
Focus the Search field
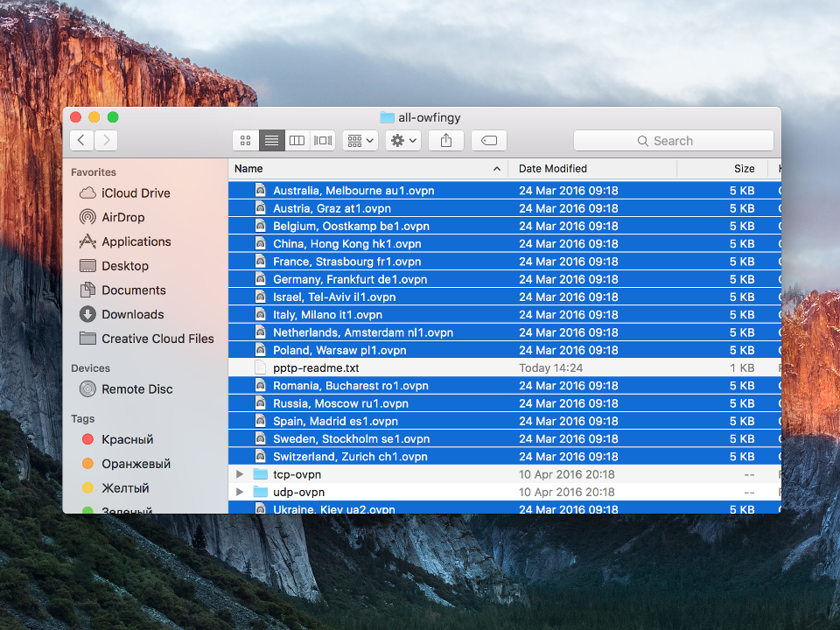pos(674,140)
